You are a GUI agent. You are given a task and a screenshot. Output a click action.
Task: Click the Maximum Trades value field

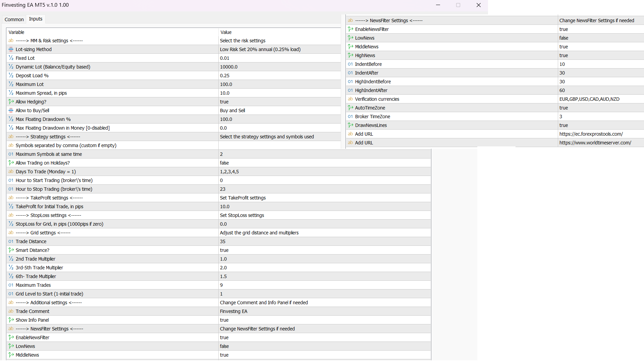(x=221, y=285)
